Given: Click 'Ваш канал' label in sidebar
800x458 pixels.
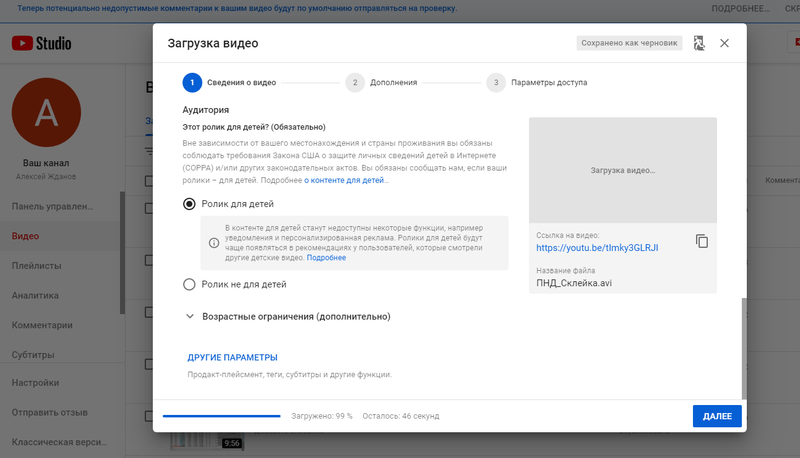Looking at the screenshot, I should (x=46, y=163).
